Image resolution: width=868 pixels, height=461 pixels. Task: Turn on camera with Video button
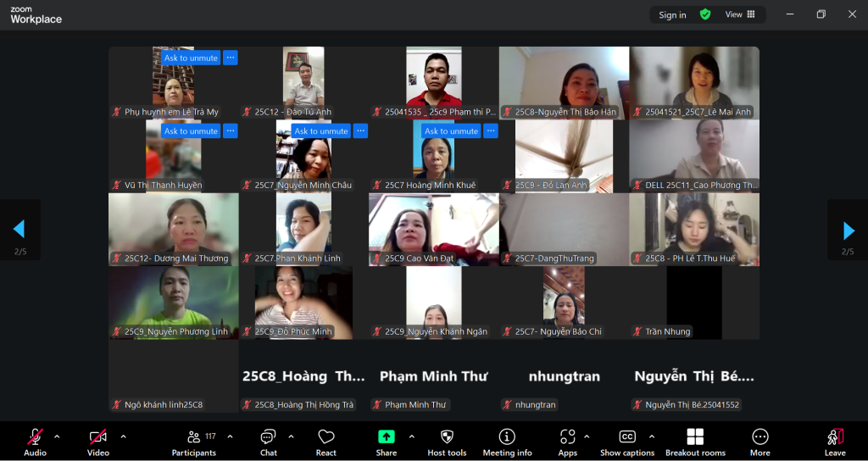tap(98, 441)
